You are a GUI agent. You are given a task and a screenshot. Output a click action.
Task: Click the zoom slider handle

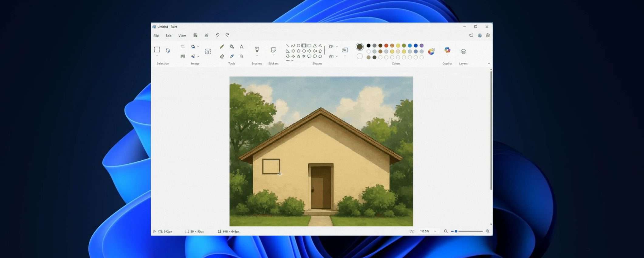[x=456, y=231]
